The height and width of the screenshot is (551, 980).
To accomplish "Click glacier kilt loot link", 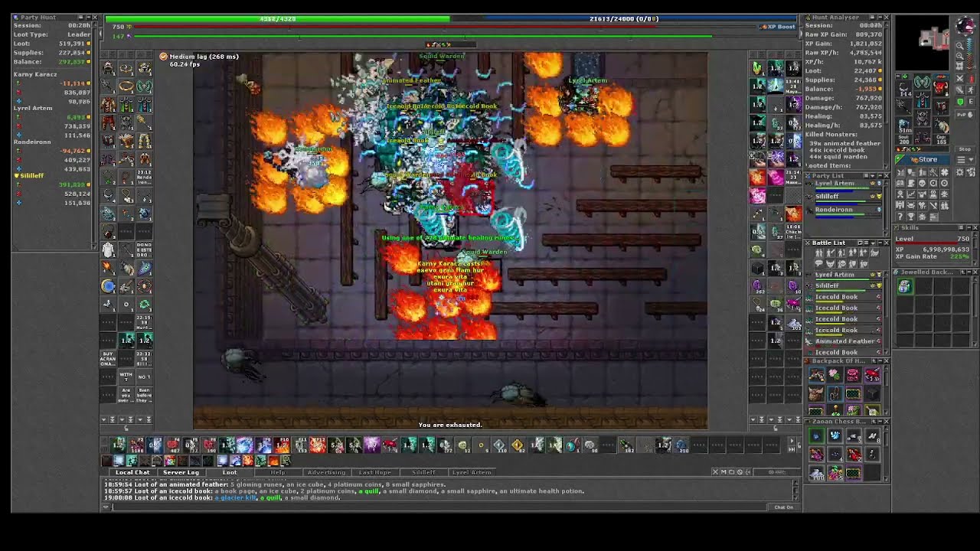I will point(236,497).
